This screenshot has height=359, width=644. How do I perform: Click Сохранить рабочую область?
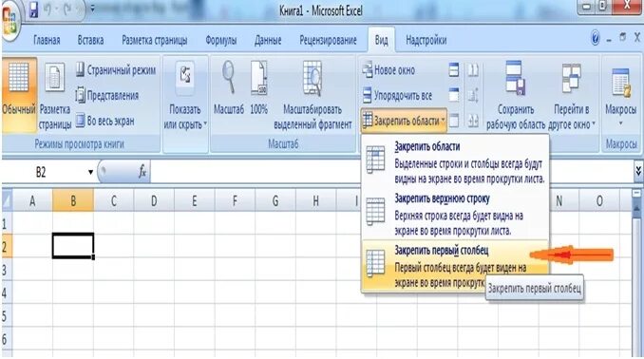(516, 95)
